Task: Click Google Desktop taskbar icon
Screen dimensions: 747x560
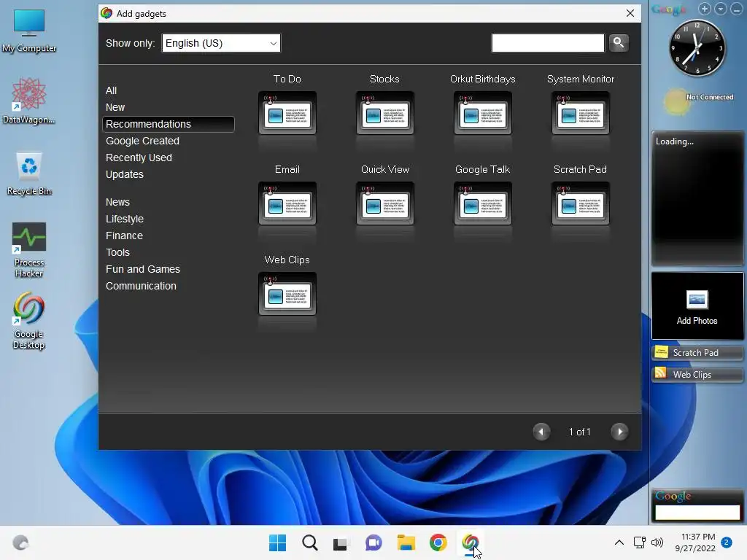Action: (471, 542)
